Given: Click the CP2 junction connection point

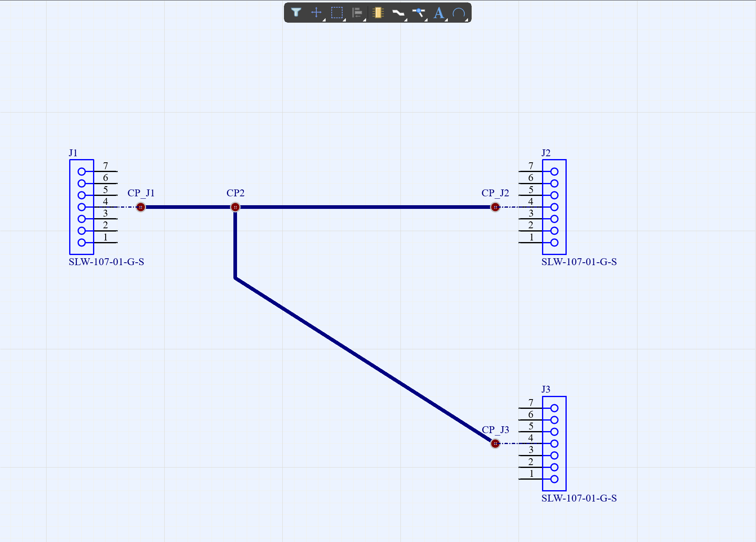Looking at the screenshot, I should click(x=235, y=207).
